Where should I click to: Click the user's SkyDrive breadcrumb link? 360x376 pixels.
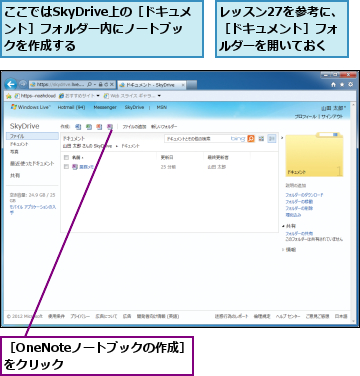coord(88,146)
